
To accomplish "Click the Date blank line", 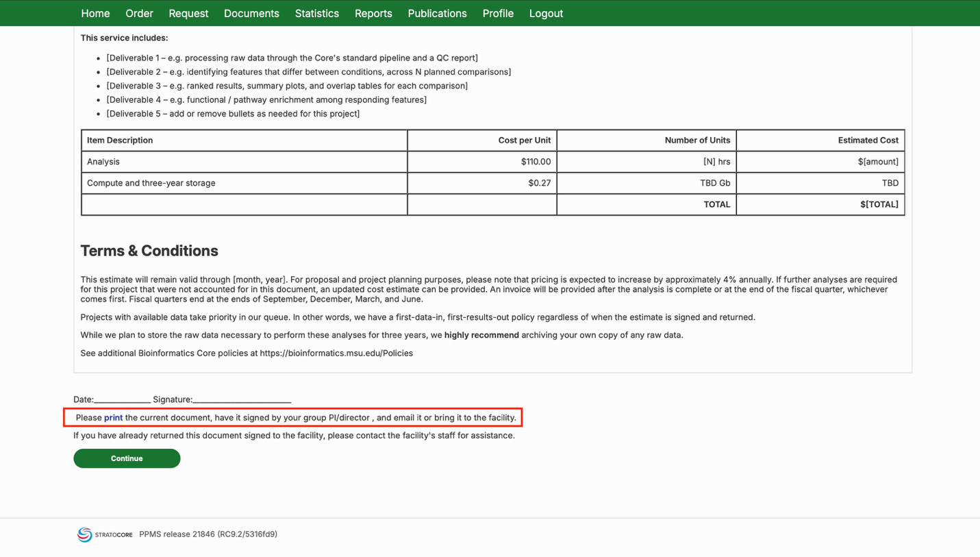I will [122, 399].
